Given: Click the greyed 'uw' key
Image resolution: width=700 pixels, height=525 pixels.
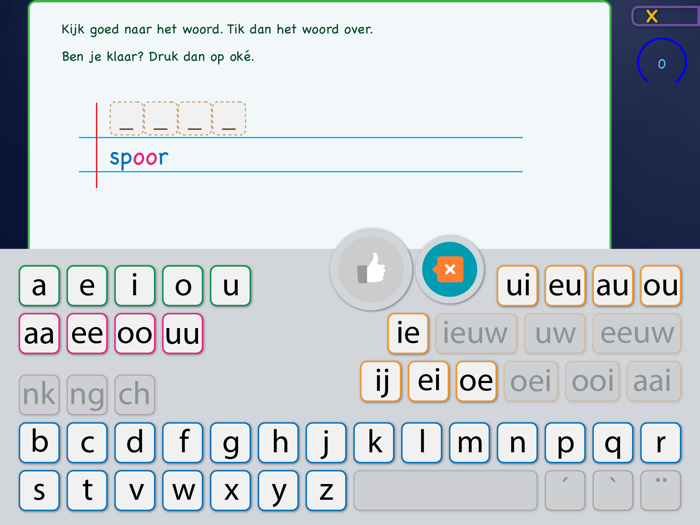Looking at the screenshot, I should point(555,333).
